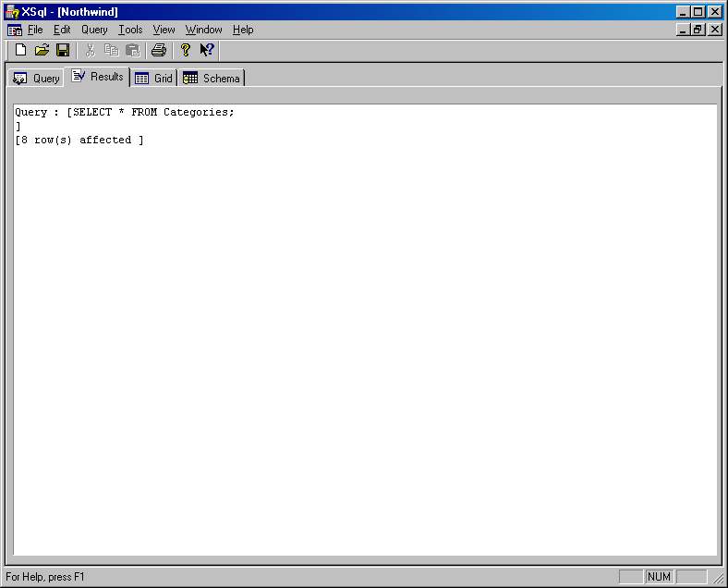Minimize the XSql application window

[682, 12]
